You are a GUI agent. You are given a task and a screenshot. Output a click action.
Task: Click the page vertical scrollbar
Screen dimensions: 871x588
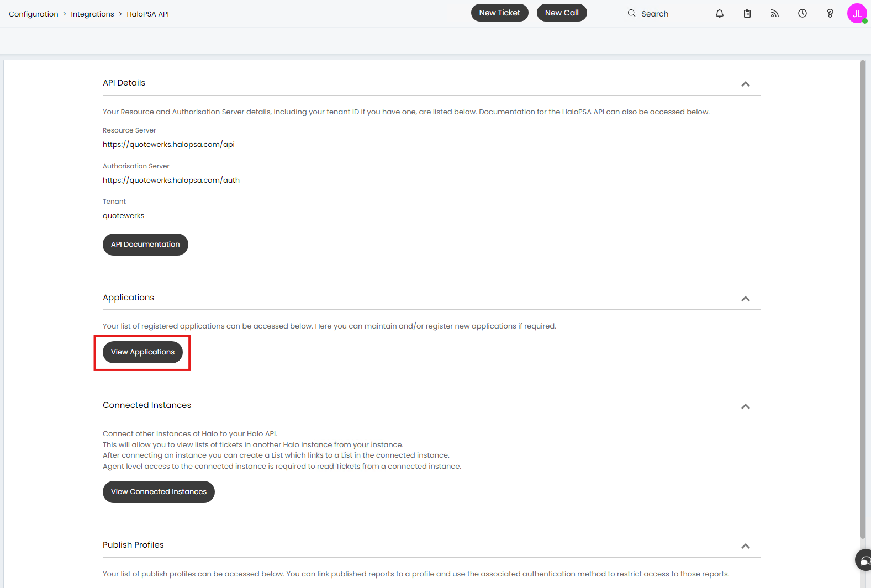pos(863,299)
